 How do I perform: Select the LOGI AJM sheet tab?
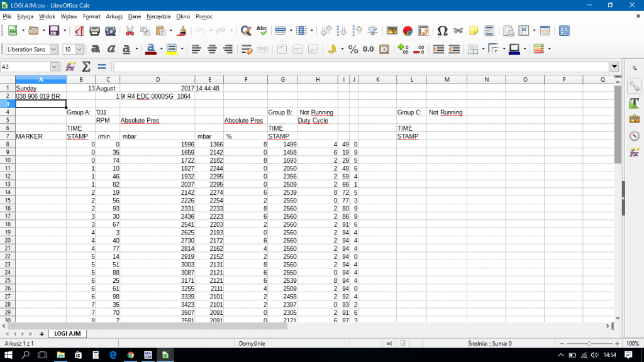pos(67,334)
